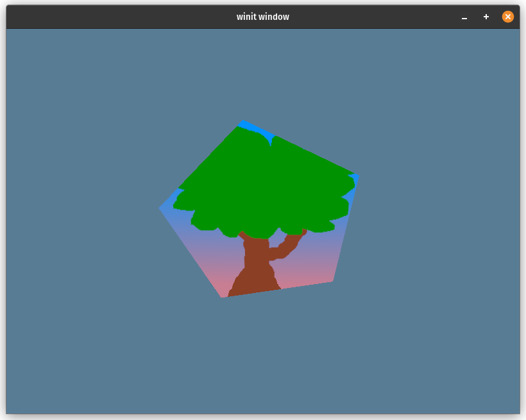The width and height of the screenshot is (526, 420).
Task: Click the winit window title text
Action: (262, 17)
